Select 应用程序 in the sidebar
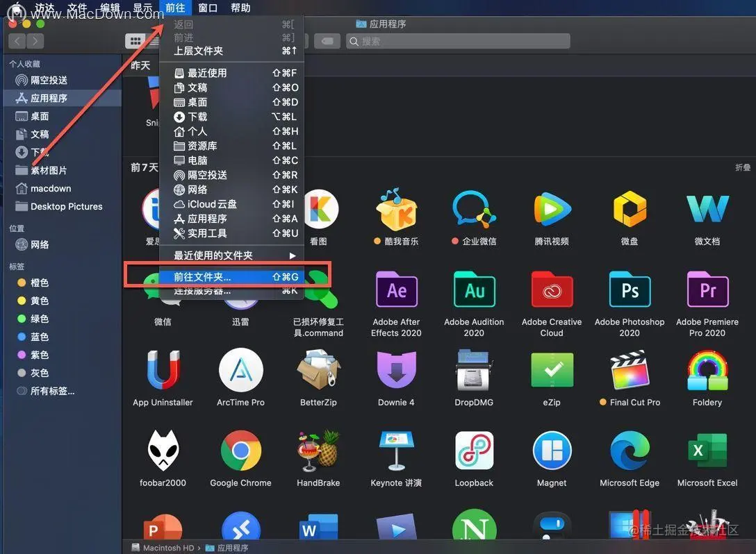Screen dimensions: 756x554 click(x=62, y=99)
